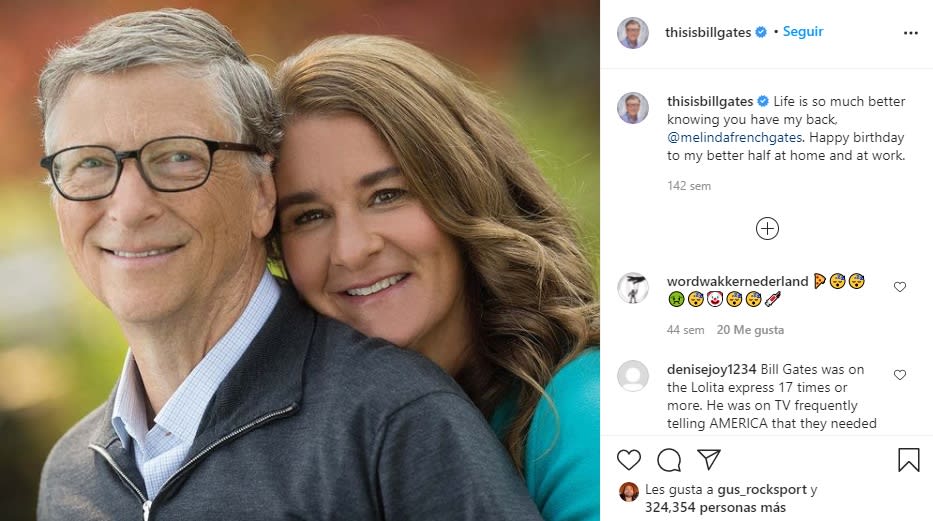933x521 pixels.
Task: Like wordwakkernederland's comment
Action: (x=900, y=287)
